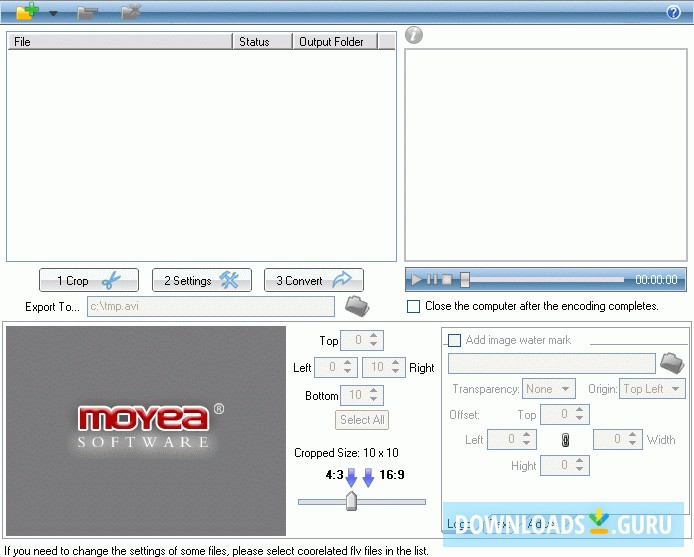Image resolution: width=694 pixels, height=557 pixels.
Task: Decrease the watermark Width value
Action: click(632, 443)
